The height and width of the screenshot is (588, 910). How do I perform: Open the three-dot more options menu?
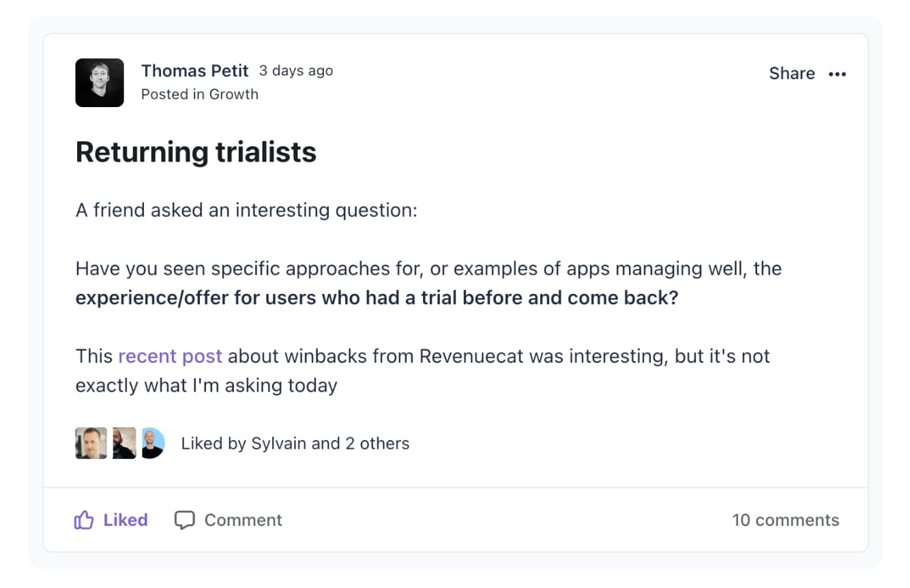click(x=837, y=74)
